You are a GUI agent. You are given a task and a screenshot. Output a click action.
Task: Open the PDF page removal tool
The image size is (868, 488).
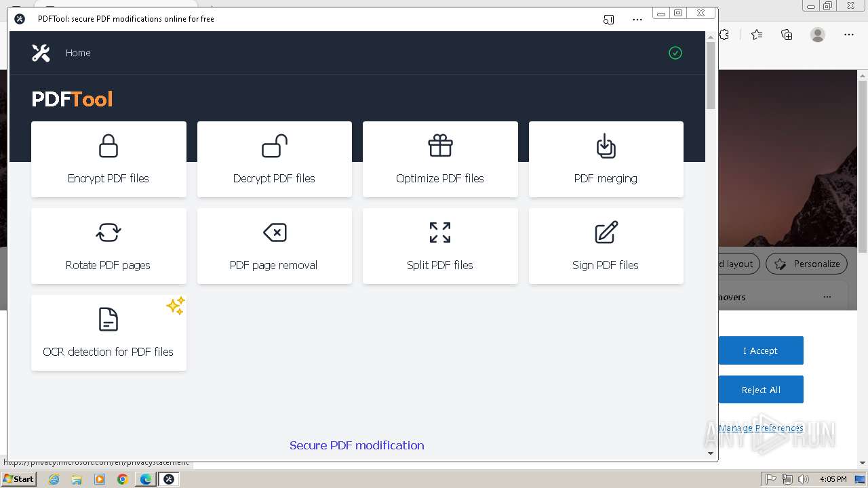tap(274, 246)
